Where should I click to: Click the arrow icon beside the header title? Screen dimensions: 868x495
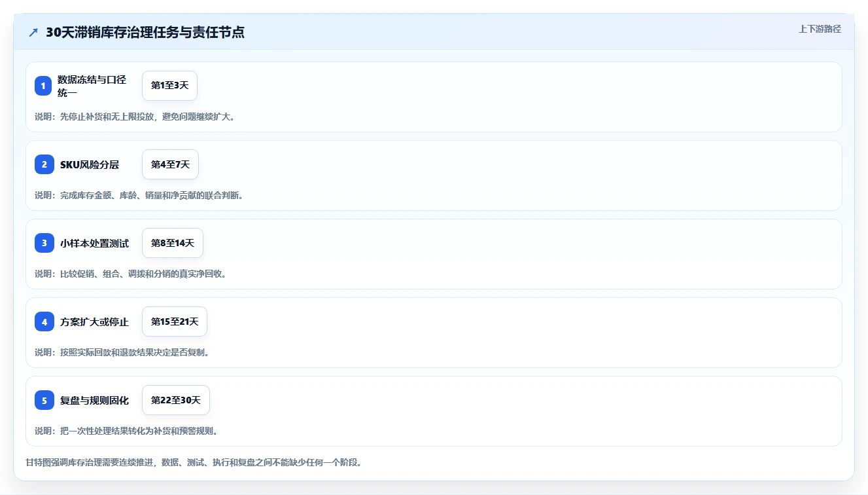[x=33, y=32]
